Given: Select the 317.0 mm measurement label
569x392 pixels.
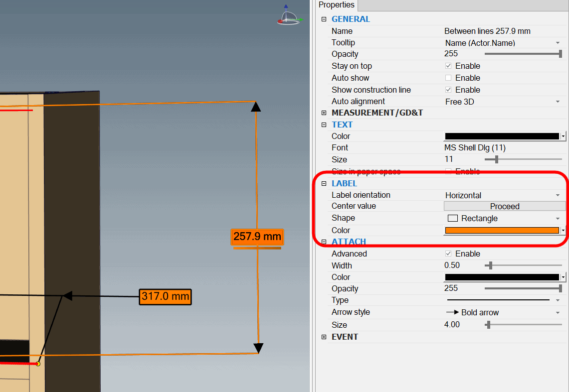Looking at the screenshot, I should pos(165,297).
